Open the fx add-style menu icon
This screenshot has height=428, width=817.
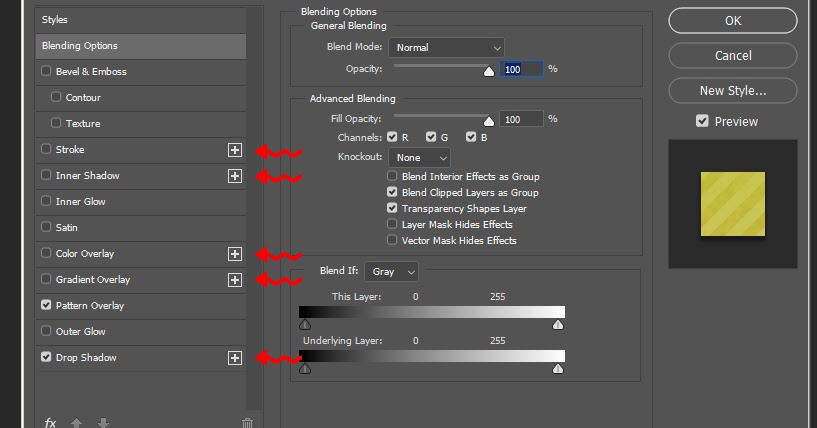(x=50, y=423)
